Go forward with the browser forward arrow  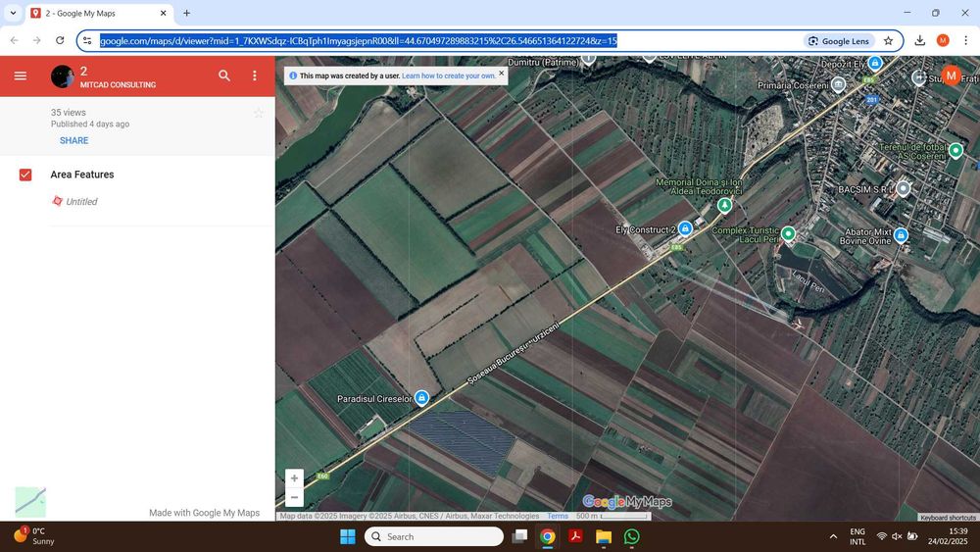(37, 40)
